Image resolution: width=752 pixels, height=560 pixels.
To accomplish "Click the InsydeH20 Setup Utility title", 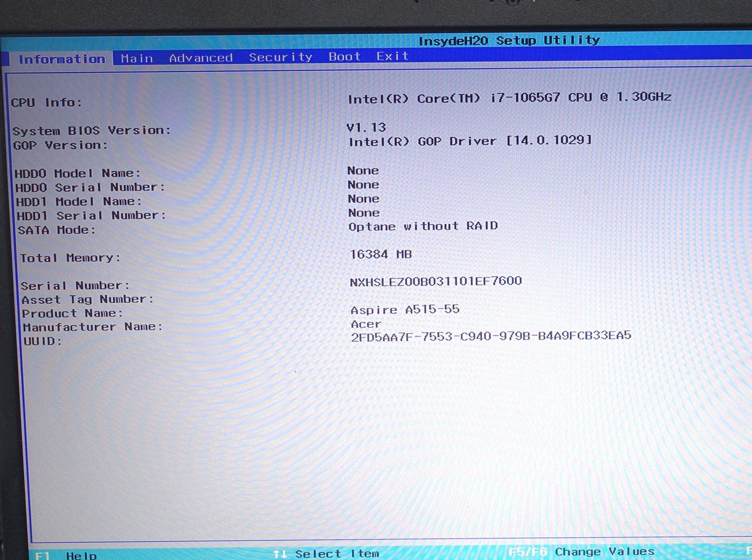I will point(509,41).
